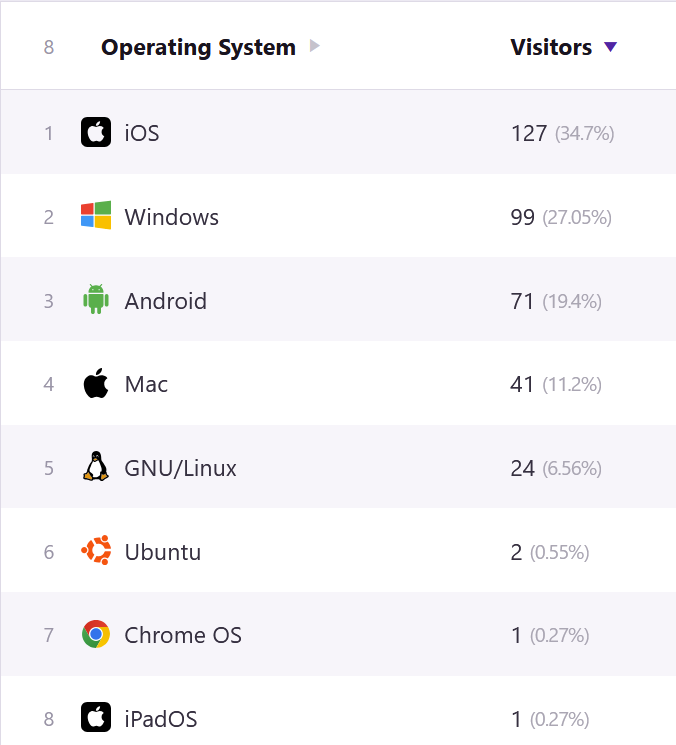
Task: Sort by the Visitors column header
Action: coord(551,47)
